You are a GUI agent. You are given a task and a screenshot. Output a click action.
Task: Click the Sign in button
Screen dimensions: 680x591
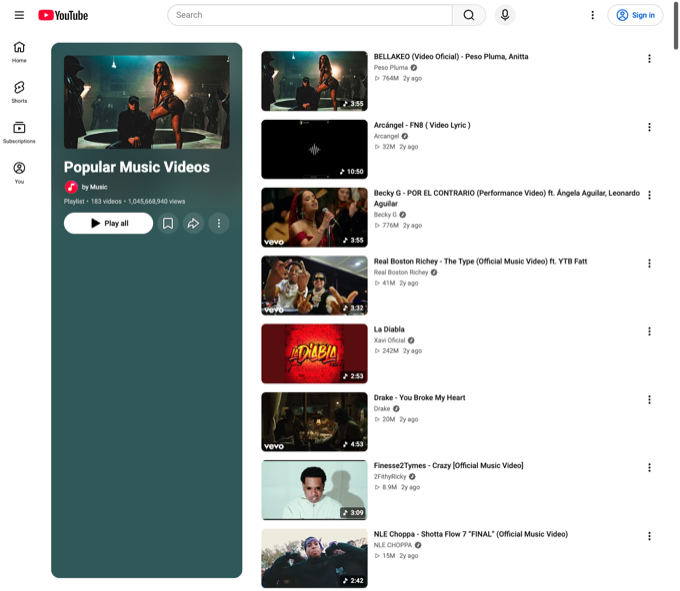click(635, 15)
